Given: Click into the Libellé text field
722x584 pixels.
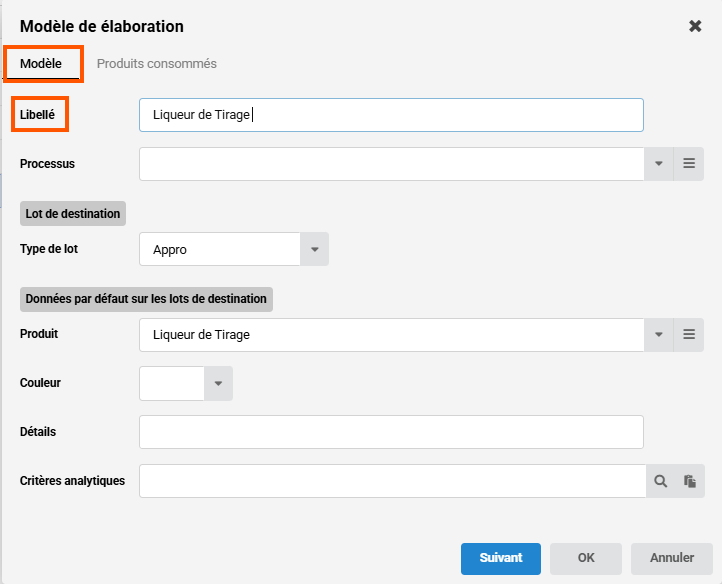Looking at the screenshot, I should (x=391, y=115).
